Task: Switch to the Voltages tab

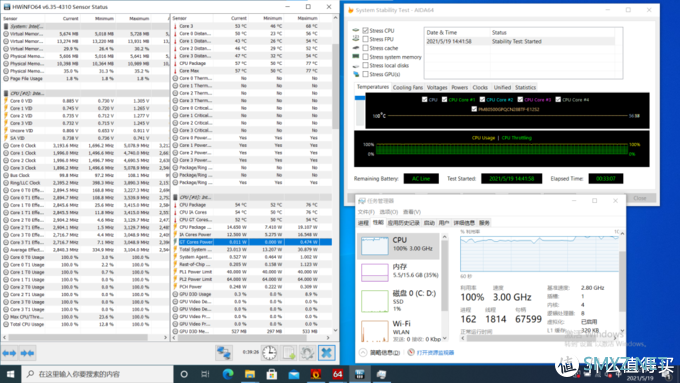Action: [x=437, y=87]
